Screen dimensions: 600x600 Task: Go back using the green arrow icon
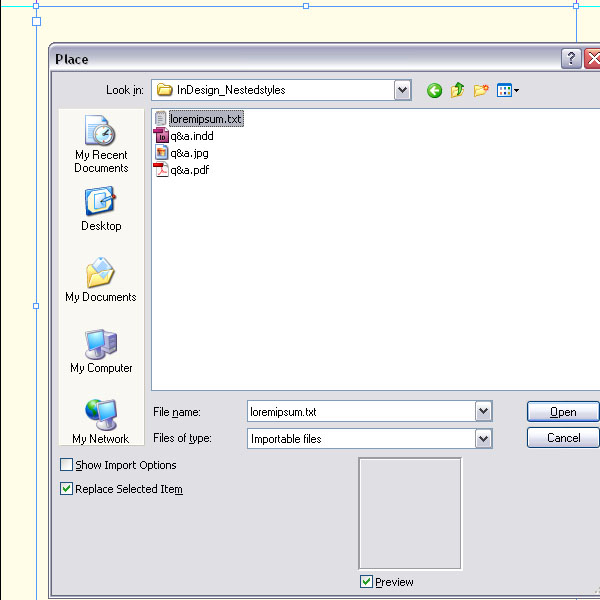434,91
